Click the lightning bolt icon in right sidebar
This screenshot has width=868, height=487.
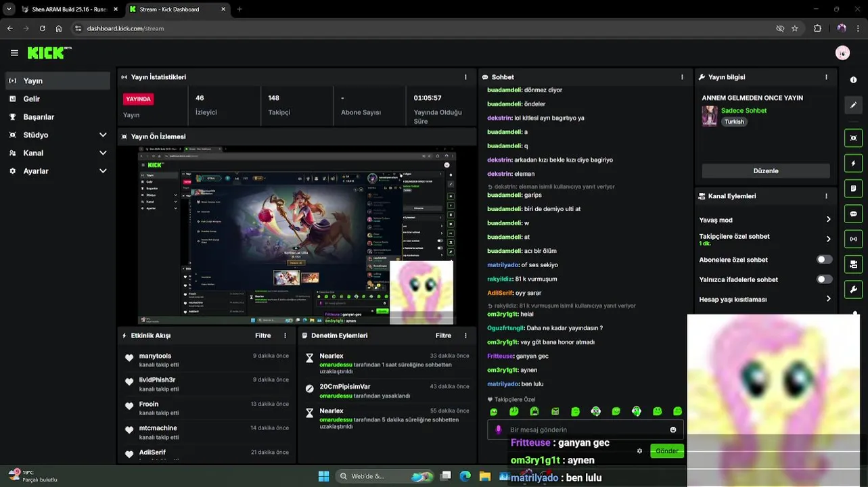853,163
